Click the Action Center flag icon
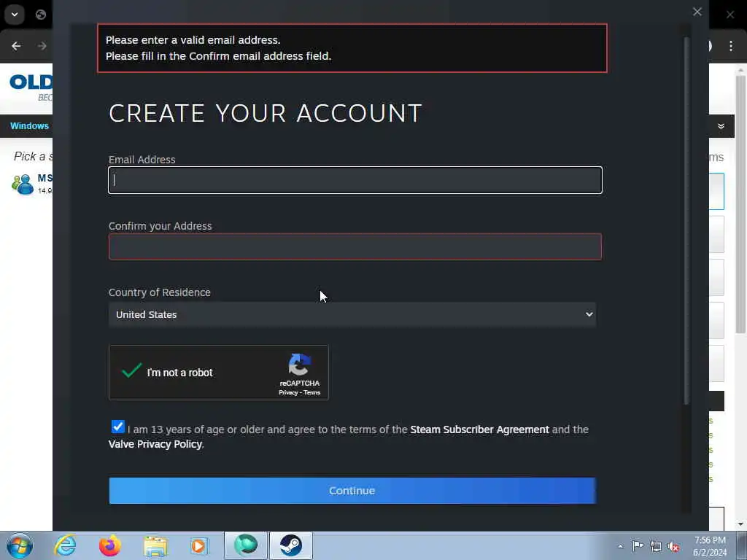The height and width of the screenshot is (560, 747). [638, 546]
